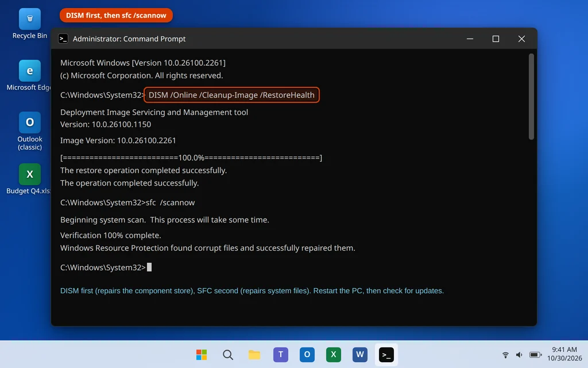Open the clock showing 9:41 AM
This screenshot has width=588, height=368.
564,350
